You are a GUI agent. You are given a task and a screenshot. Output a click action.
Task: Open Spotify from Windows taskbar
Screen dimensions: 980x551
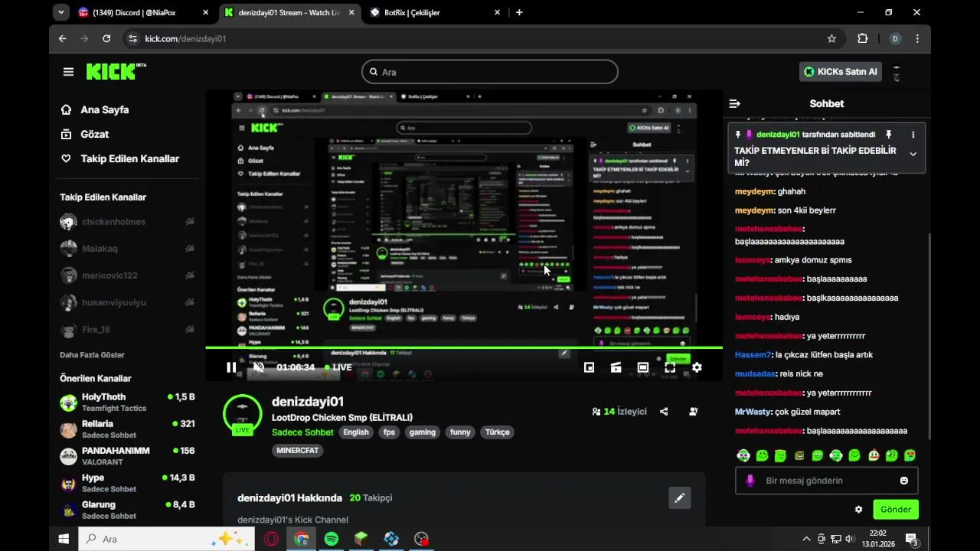(332, 539)
